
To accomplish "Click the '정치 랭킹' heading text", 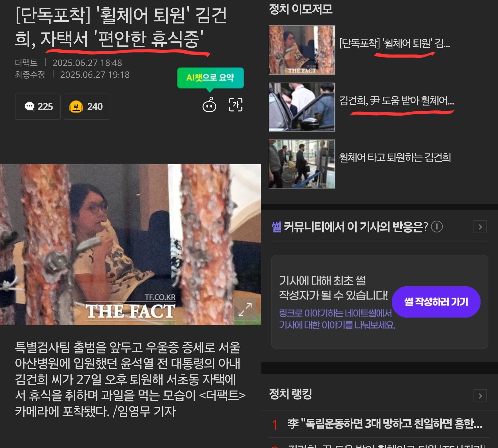I will pos(290,394).
